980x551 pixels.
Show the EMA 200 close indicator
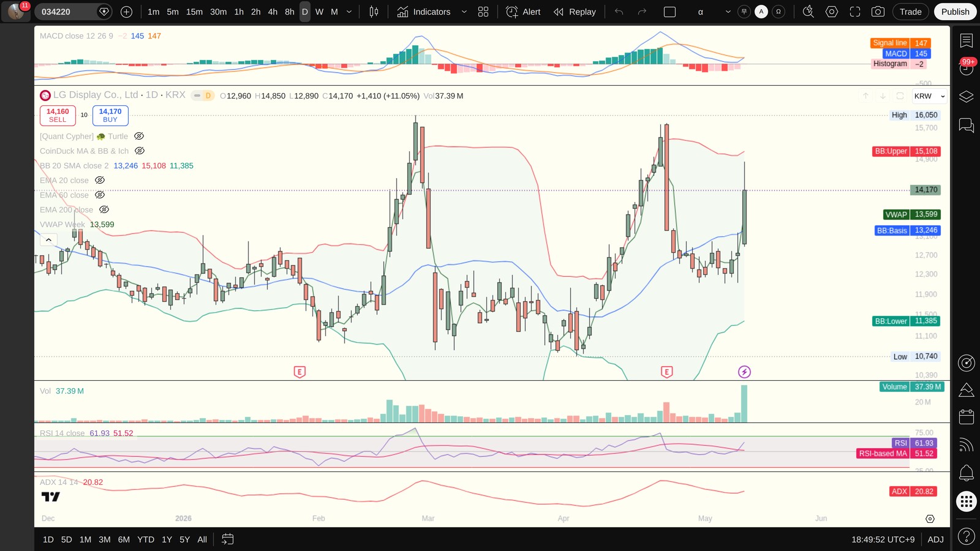point(104,209)
